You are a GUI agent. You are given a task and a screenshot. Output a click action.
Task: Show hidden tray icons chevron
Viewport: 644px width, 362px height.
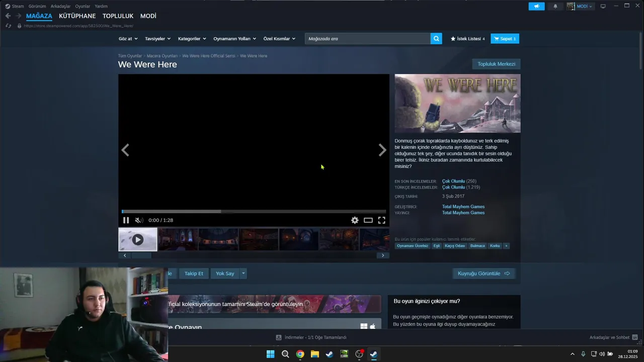(x=572, y=354)
